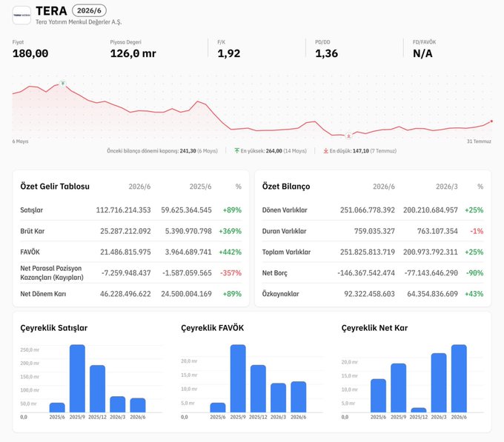Click the green En yüksek arrow icon
This screenshot has height=442, width=504.
tap(237, 151)
